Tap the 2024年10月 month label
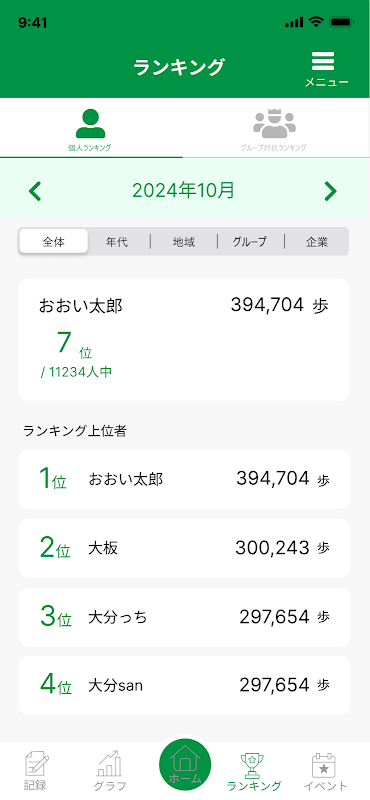This screenshot has width=370, height=800. (184, 190)
